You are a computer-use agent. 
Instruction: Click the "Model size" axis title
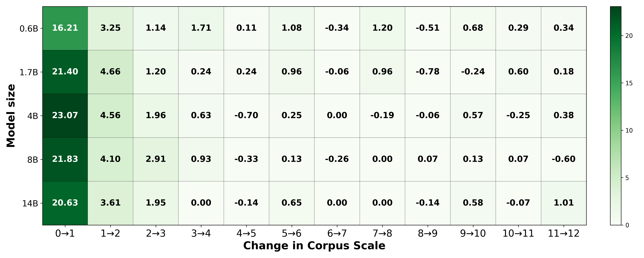click(11, 116)
